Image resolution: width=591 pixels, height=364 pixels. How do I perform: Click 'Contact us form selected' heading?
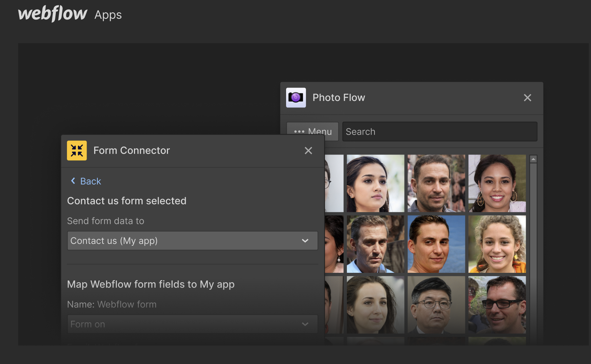click(x=127, y=201)
